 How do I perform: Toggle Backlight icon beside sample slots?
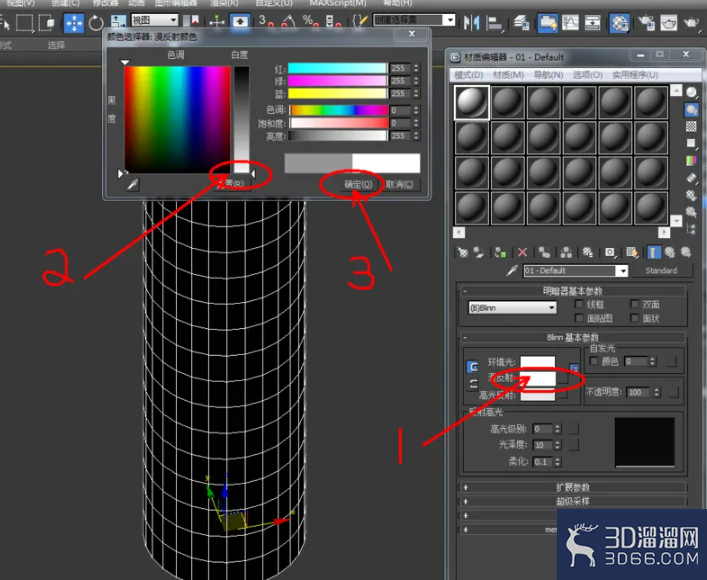691,110
